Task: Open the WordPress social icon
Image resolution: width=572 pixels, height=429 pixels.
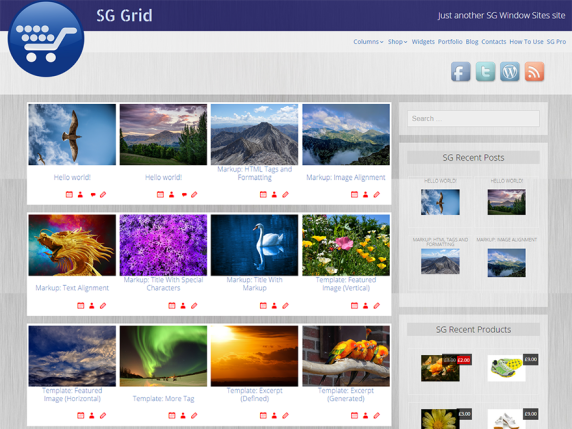Action: click(510, 72)
